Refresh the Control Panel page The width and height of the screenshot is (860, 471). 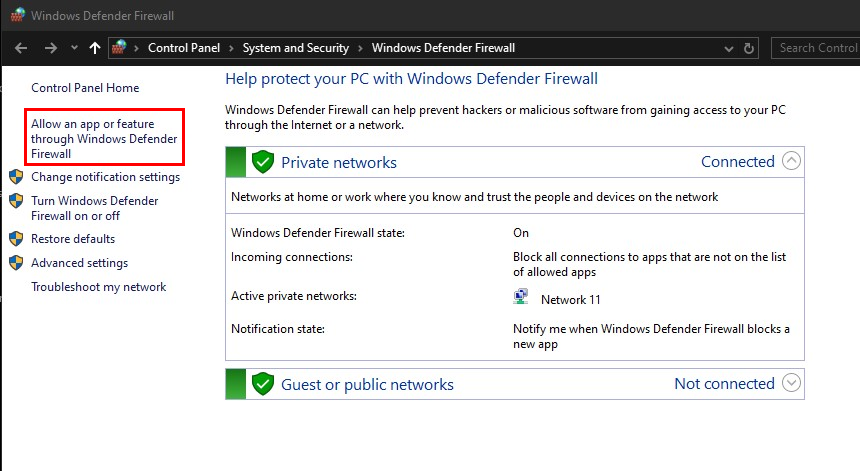pos(749,48)
